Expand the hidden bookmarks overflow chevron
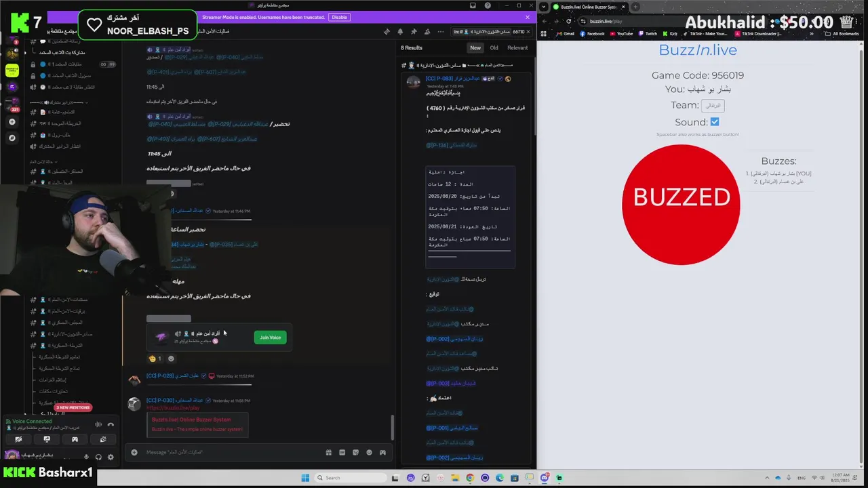Image resolution: width=868 pixels, height=488 pixels. point(812,34)
